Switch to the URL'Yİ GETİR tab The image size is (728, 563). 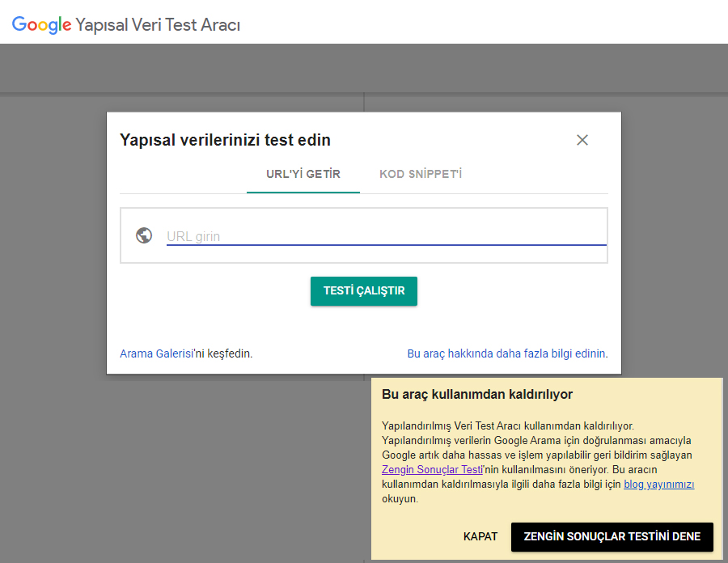(x=303, y=175)
